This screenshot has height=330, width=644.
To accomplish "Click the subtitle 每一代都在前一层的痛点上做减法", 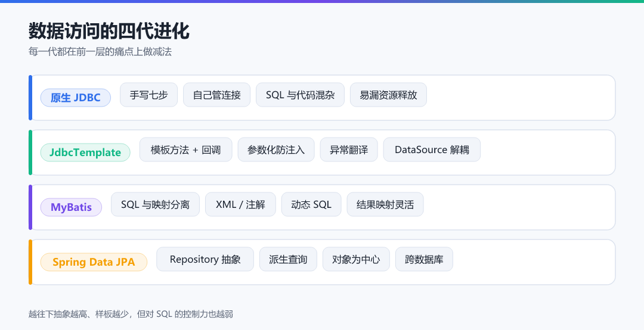I will click(100, 52).
